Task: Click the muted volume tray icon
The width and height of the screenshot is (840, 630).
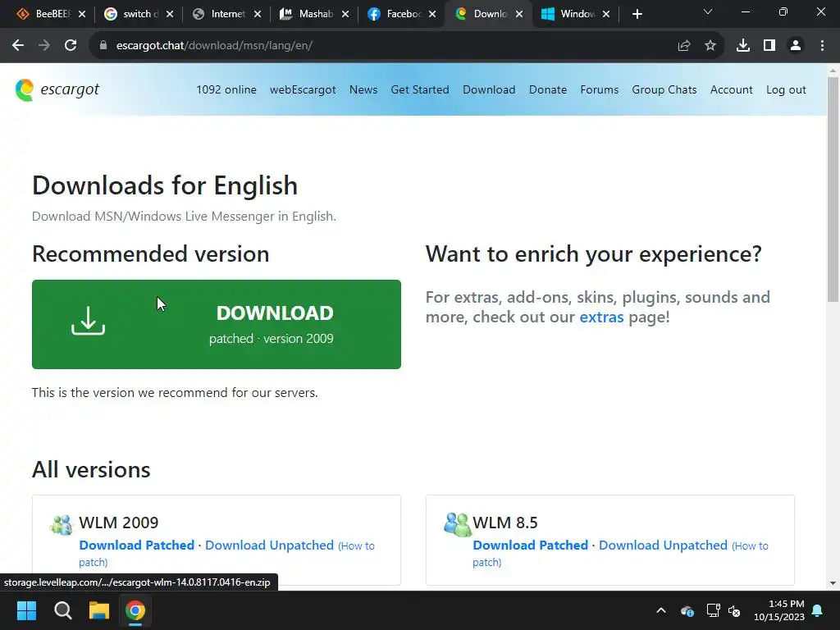Action: click(x=734, y=610)
